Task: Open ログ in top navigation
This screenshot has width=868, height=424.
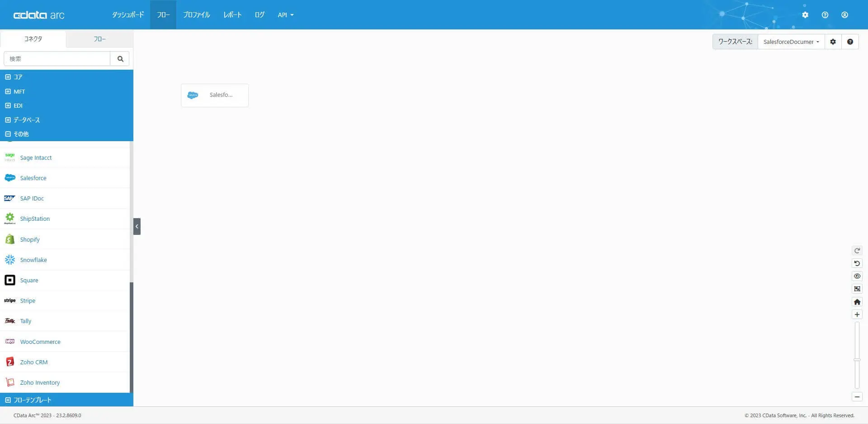Action: point(259,15)
